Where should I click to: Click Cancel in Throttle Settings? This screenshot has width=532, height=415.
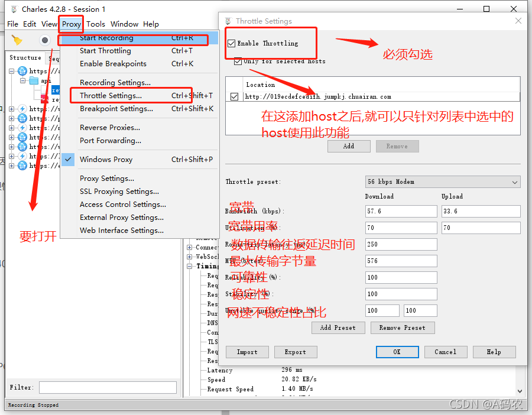point(446,352)
